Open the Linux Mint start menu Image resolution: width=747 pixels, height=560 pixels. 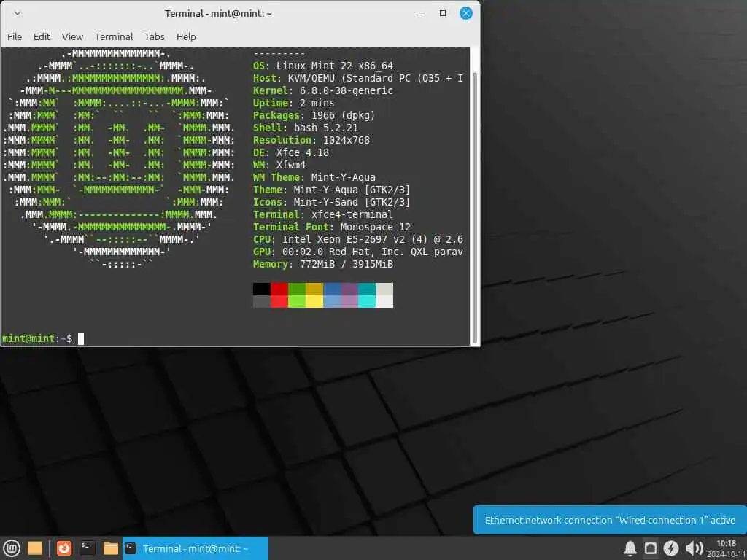[12, 548]
